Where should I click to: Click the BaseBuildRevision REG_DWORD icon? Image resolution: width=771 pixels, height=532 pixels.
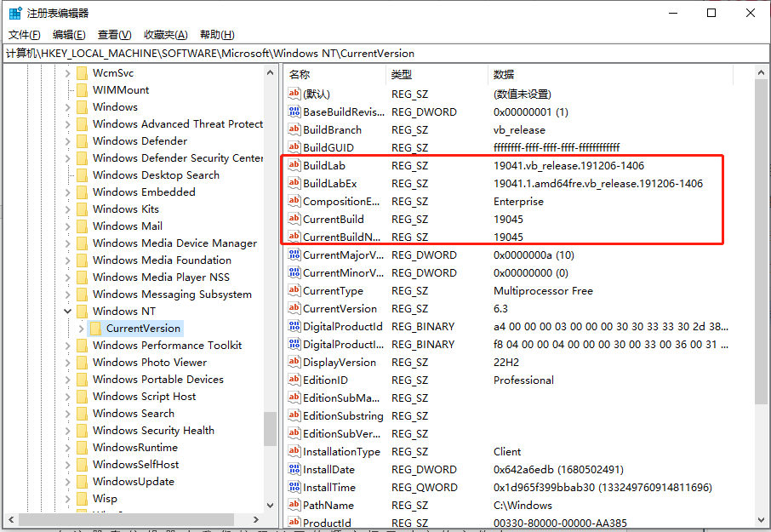(x=294, y=112)
